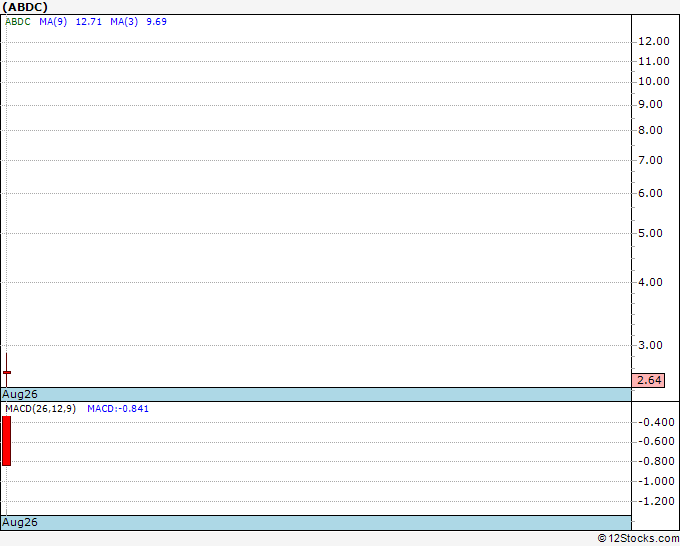Click the -1.000 MACD axis label

(656, 481)
